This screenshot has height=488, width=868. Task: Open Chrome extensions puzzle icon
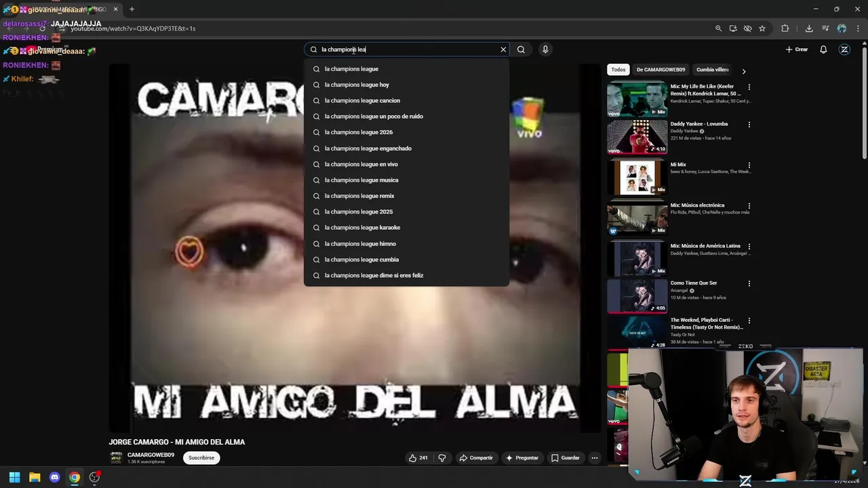pyautogui.click(x=785, y=28)
